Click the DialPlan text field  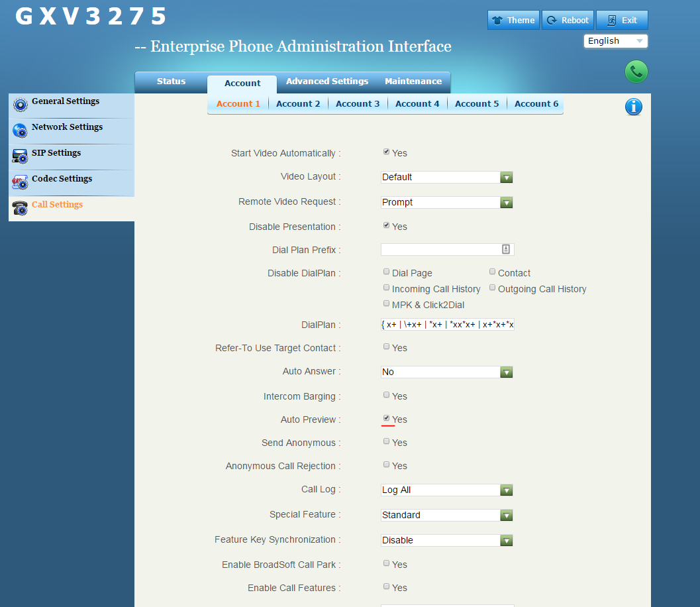point(447,325)
